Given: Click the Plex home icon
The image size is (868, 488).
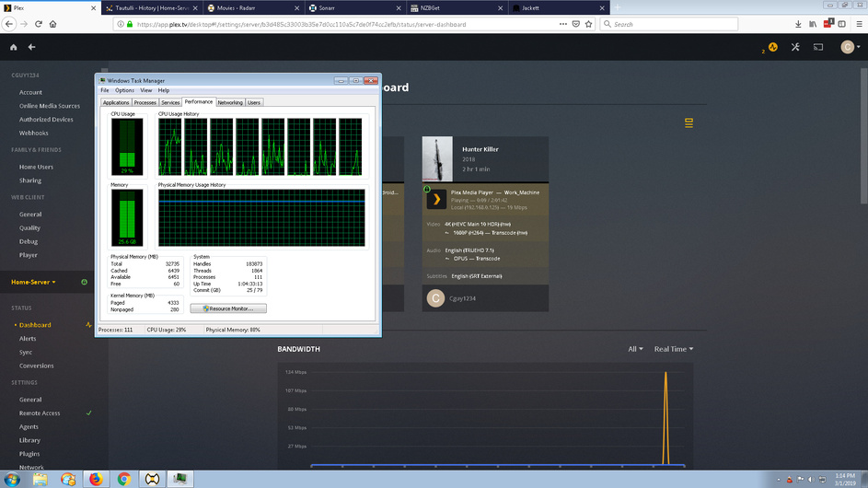Looking at the screenshot, I should pyautogui.click(x=13, y=47).
